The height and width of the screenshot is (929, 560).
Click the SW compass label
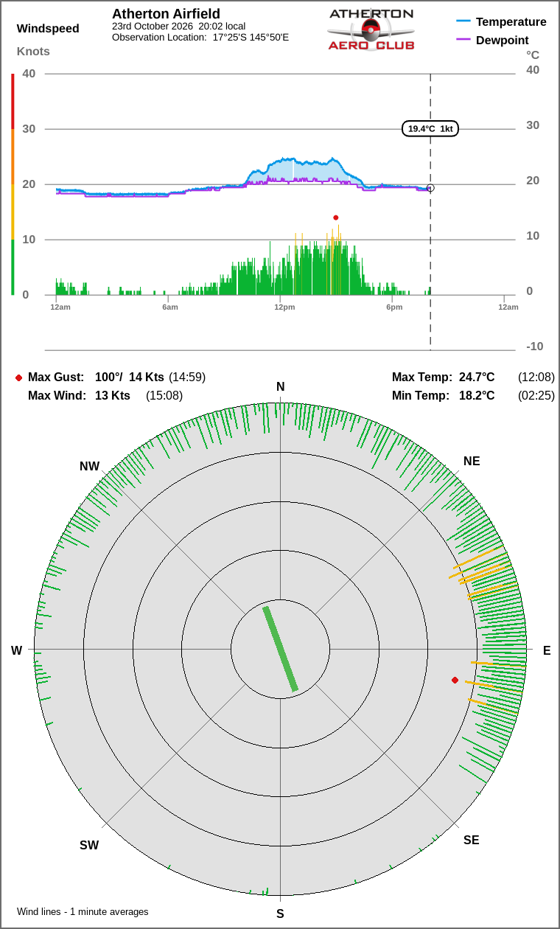pos(89,846)
